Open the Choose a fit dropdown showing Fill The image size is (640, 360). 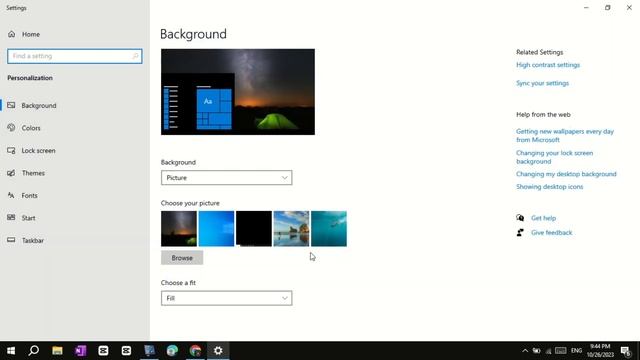click(x=227, y=298)
